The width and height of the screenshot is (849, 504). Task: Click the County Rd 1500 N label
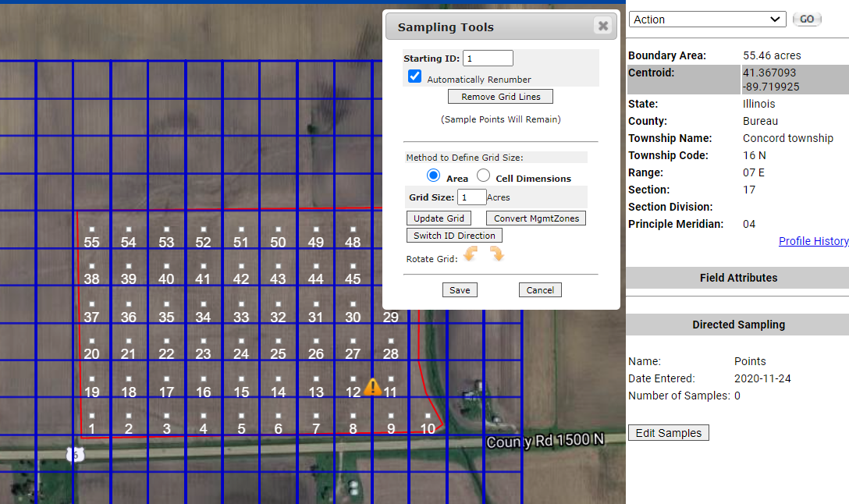click(545, 441)
